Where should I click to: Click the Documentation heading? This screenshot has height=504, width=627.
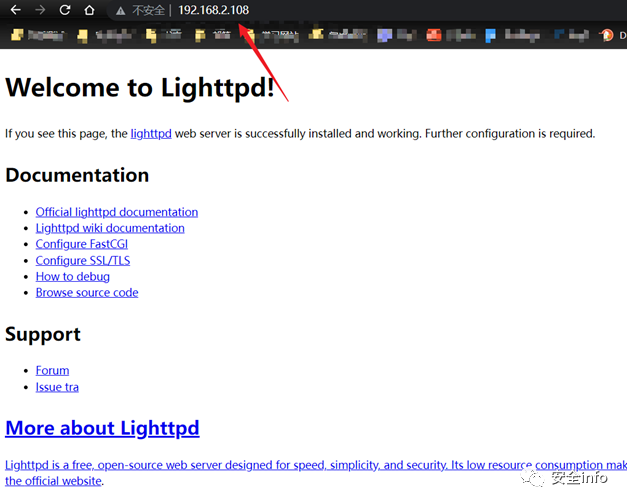(x=77, y=175)
